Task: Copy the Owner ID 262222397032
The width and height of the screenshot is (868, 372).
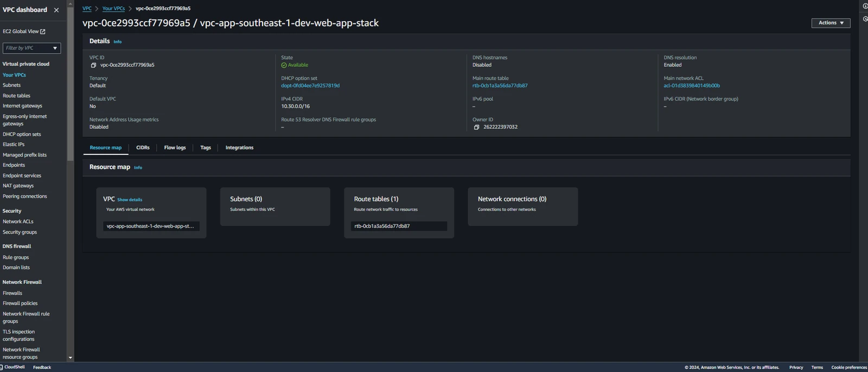Action: 476,127
